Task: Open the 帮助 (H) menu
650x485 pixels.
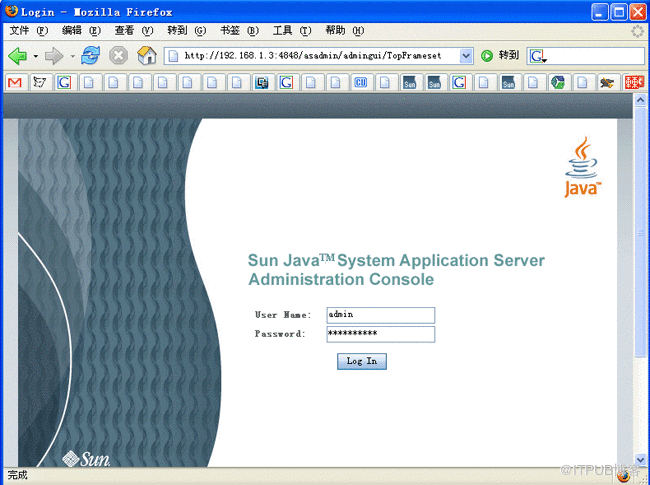Action: [345, 31]
